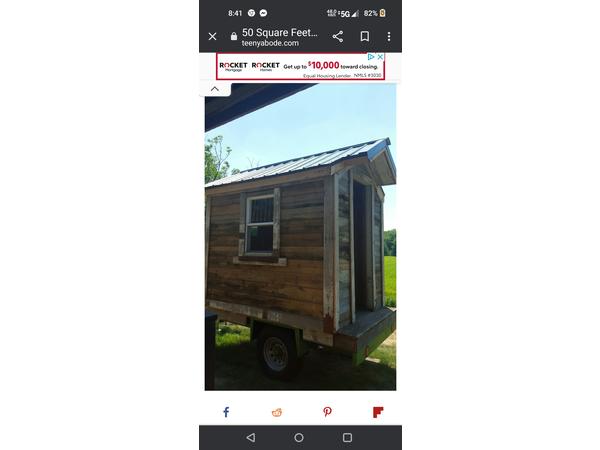Viewport: 600px width, 450px height.
Task: Close the Chrome custom tab
Action: pyautogui.click(x=212, y=36)
